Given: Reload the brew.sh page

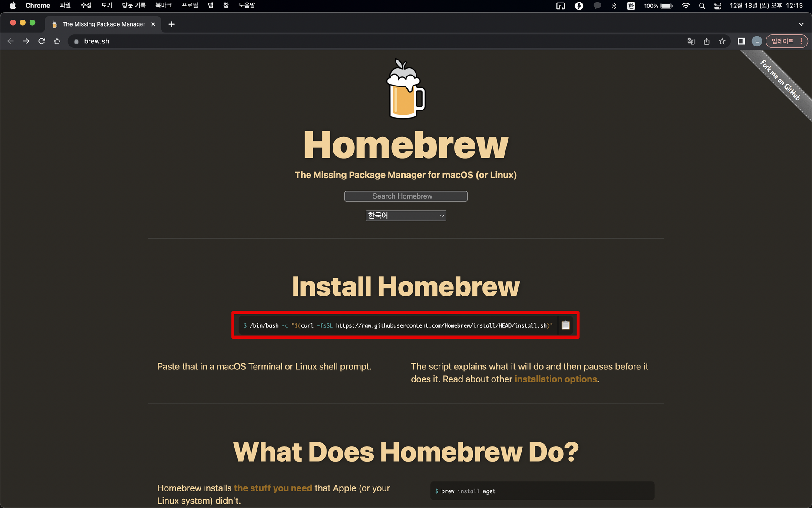Looking at the screenshot, I should pos(42,41).
